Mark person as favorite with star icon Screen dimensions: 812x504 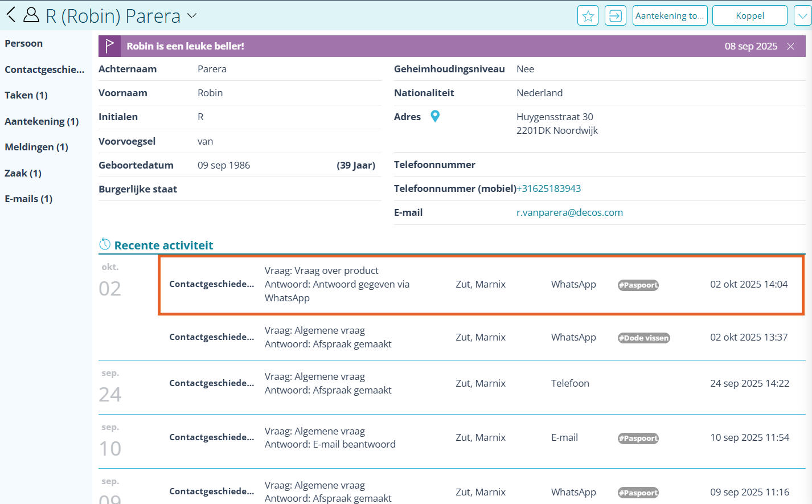click(588, 16)
